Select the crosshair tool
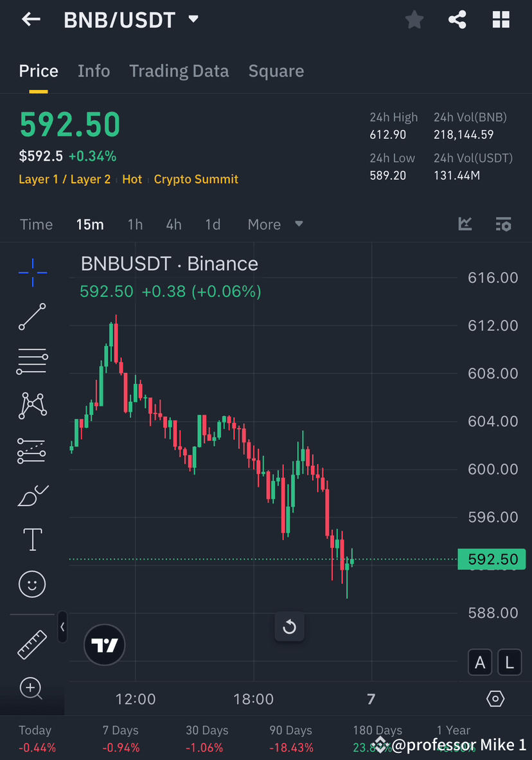Screen dimensions: 532x760 (32, 273)
